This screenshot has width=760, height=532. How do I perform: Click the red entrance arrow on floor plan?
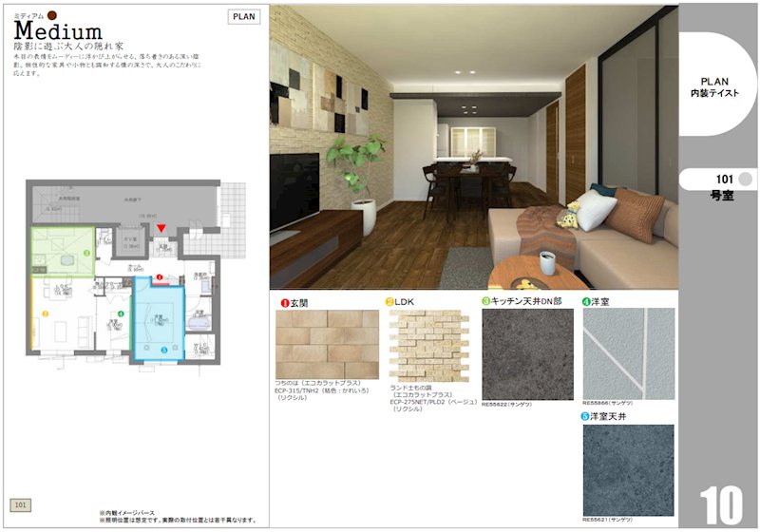[162, 228]
